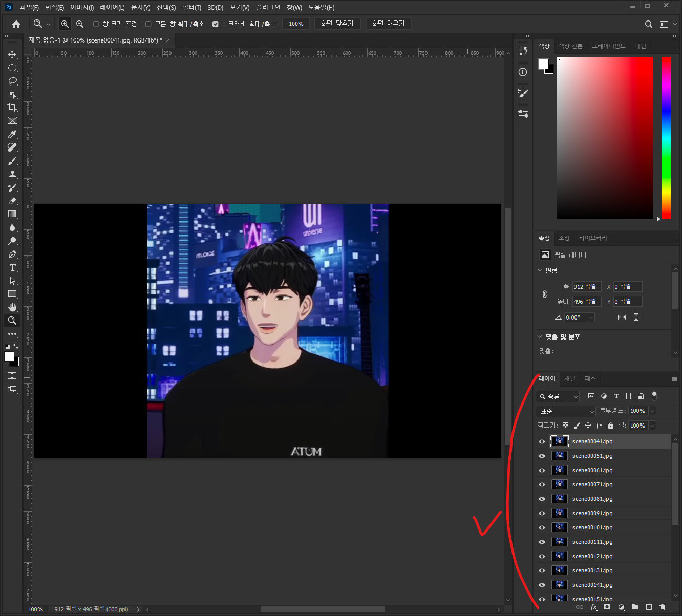Hide the scene00051.jpg layer
The image size is (682, 616).
point(542,456)
